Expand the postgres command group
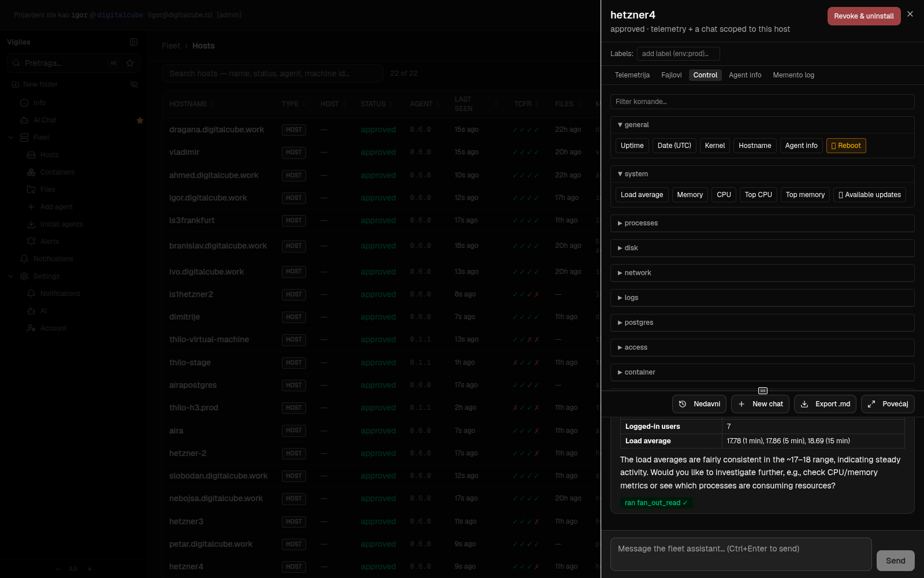 pos(762,323)
